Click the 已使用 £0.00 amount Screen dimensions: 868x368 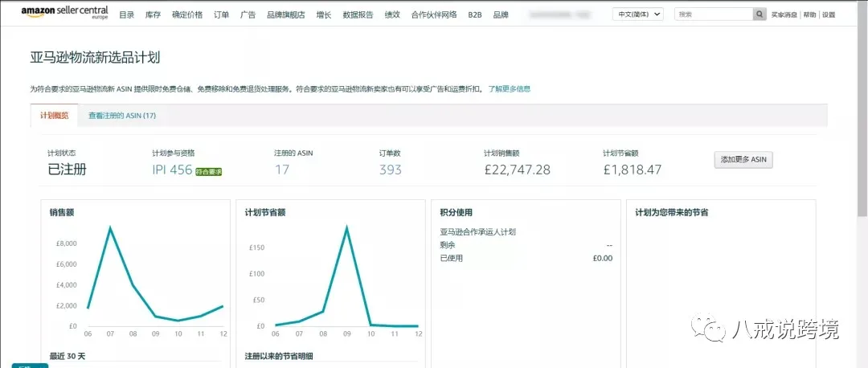click(602, 258)
